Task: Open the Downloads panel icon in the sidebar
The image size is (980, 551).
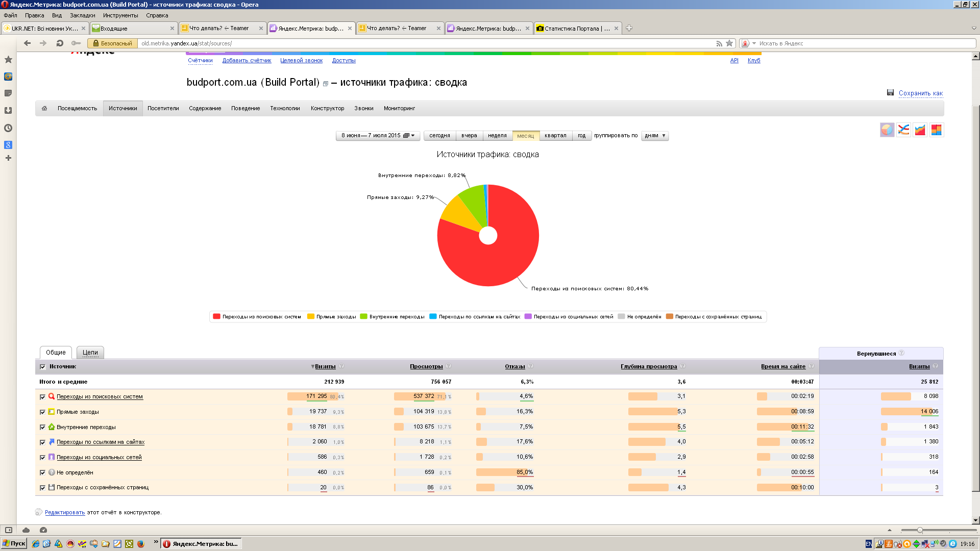Action: click(x=8, y=110)
